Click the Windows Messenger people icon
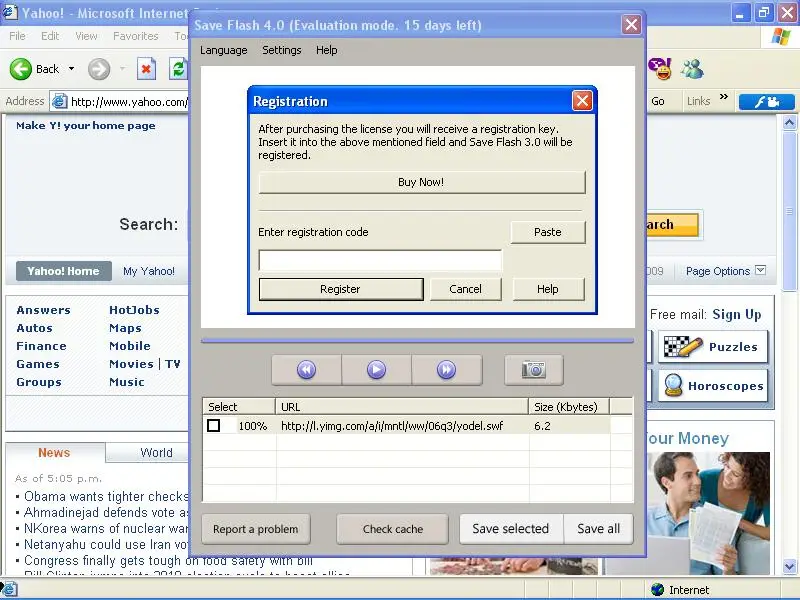 tap(692, 69)
